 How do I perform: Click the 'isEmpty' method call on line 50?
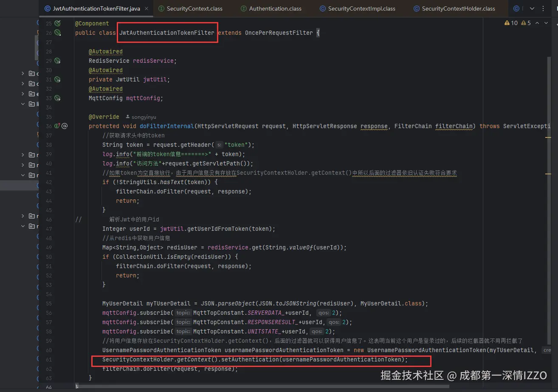click(178, 257)
